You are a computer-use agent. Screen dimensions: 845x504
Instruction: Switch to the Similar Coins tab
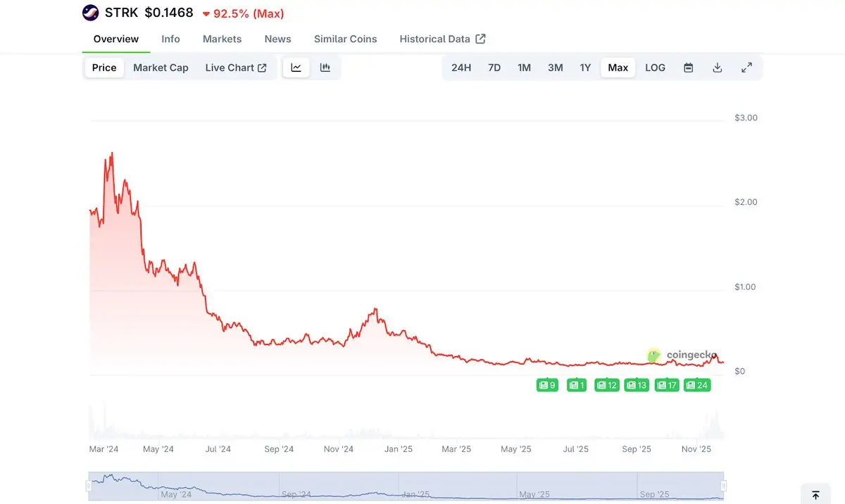click(x=345, y=39)
